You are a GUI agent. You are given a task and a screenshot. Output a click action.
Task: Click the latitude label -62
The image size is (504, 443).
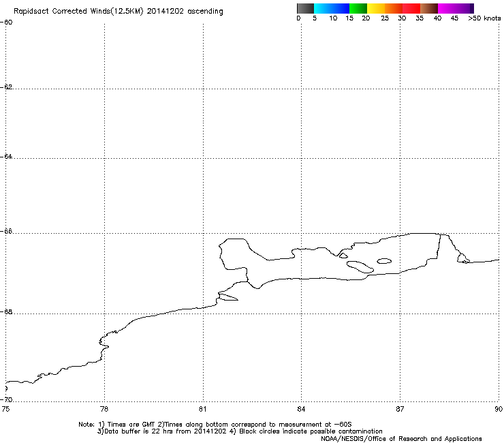[6, 87]
